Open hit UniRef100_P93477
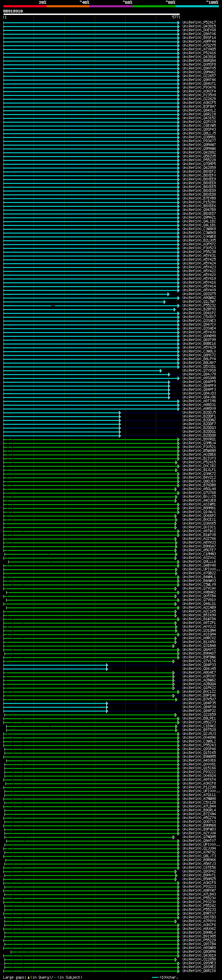222x980 pixels. coord(199,141)
